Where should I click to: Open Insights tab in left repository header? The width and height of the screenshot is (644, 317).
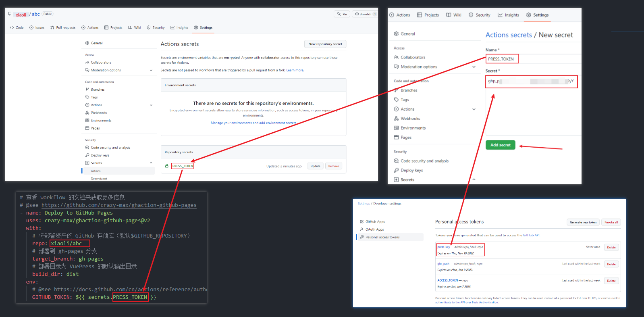click(179, 27)
